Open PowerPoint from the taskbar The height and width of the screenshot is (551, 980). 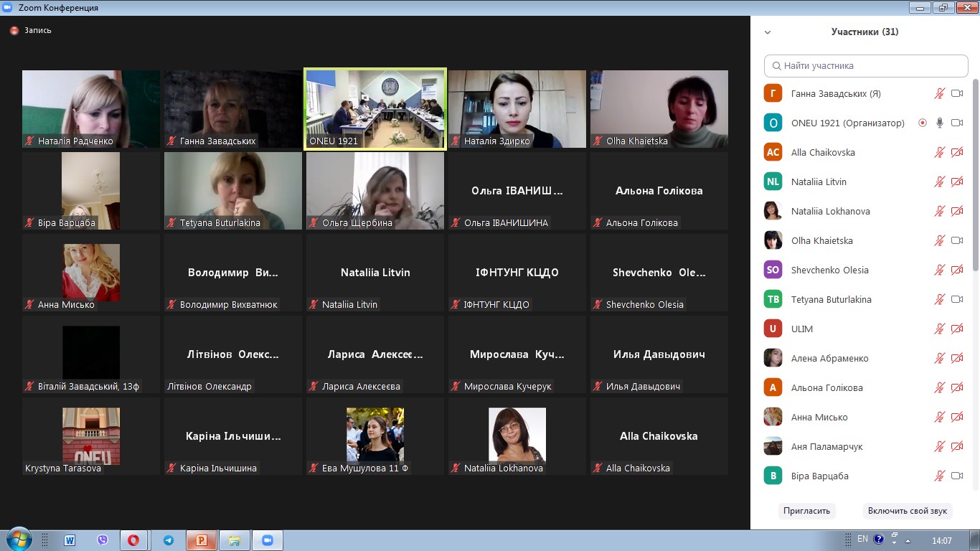pos(201,540)
